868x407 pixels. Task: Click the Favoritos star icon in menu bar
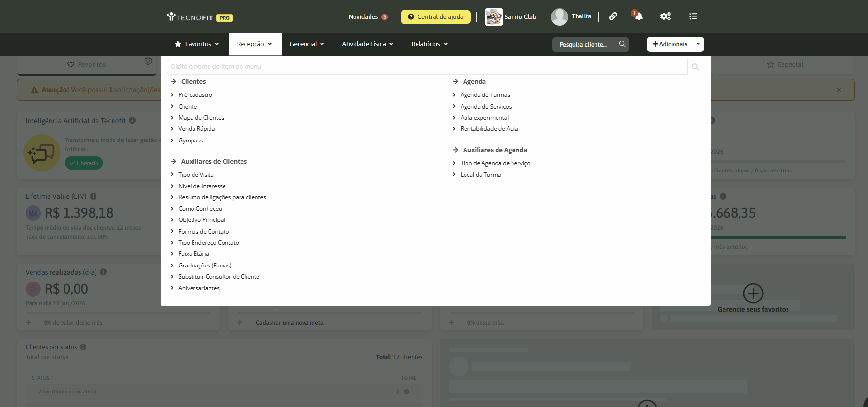point(178,44)
